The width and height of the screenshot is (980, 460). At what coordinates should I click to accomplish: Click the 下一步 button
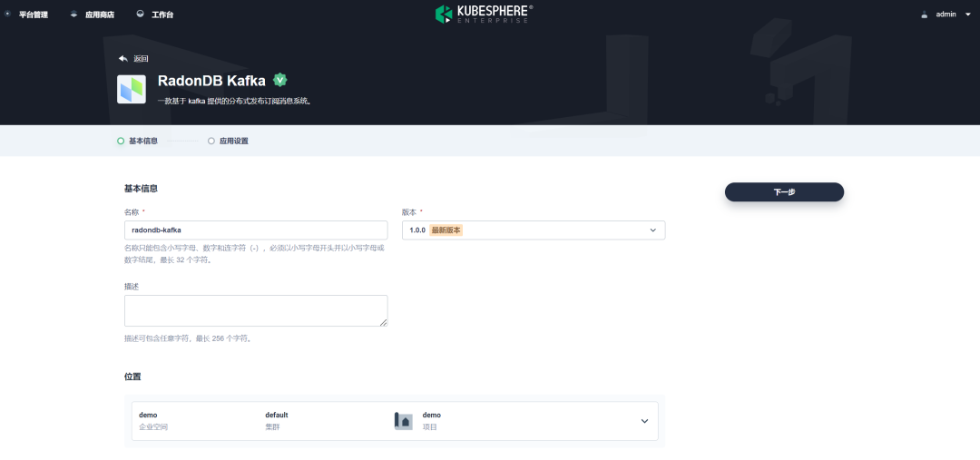[x=784, y=192]
